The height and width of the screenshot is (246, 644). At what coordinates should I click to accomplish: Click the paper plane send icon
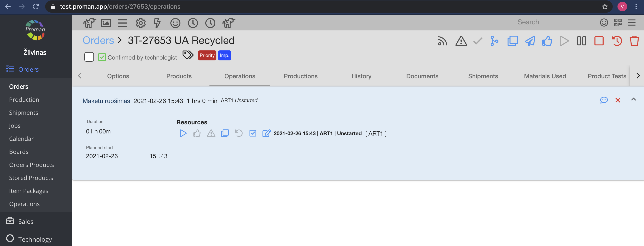click(x=530, y=41)
